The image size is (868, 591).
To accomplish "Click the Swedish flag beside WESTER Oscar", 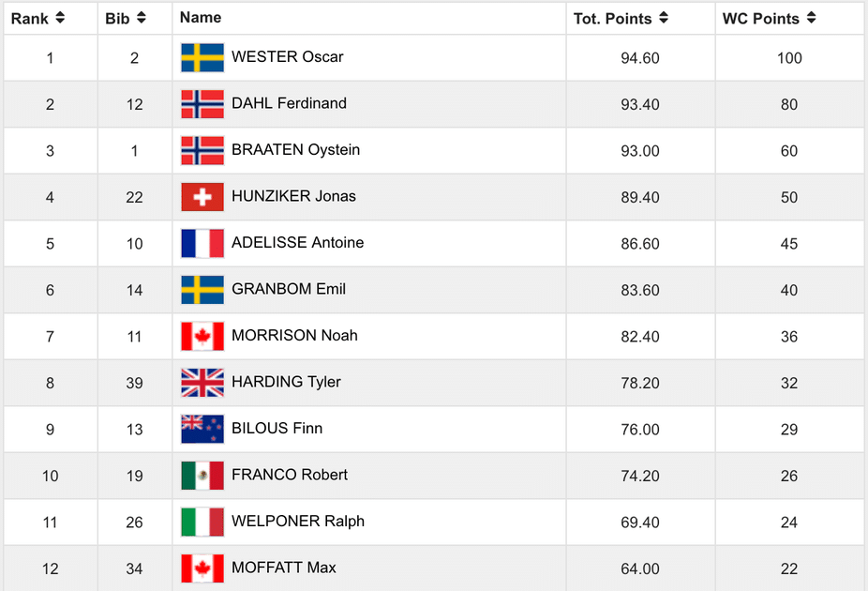I will pyautogui.click(x=202, y=57).
